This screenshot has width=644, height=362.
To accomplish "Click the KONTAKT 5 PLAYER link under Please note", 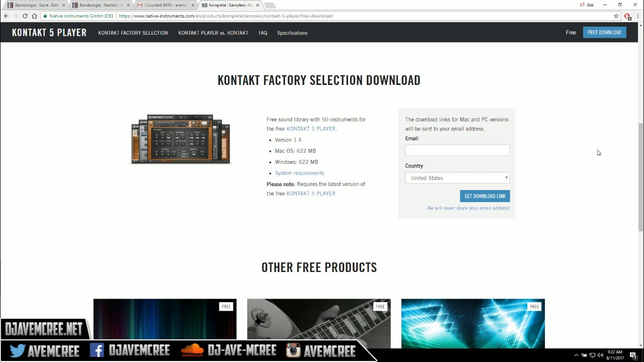I will [310, 194].
